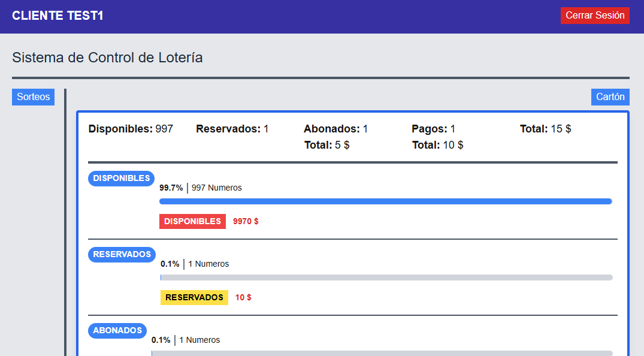The height and width of the screenshot is (356, 644).
Task: Click the gray Reservados progress bar
Action: [386, 277]
